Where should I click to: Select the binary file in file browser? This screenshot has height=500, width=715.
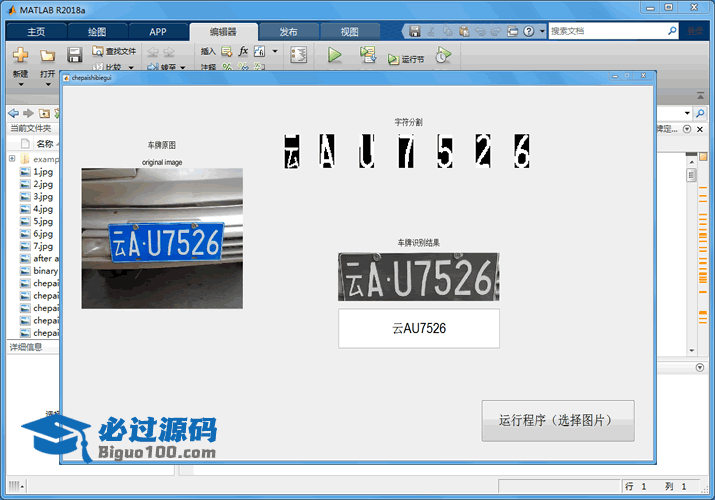tap(40, 271)
